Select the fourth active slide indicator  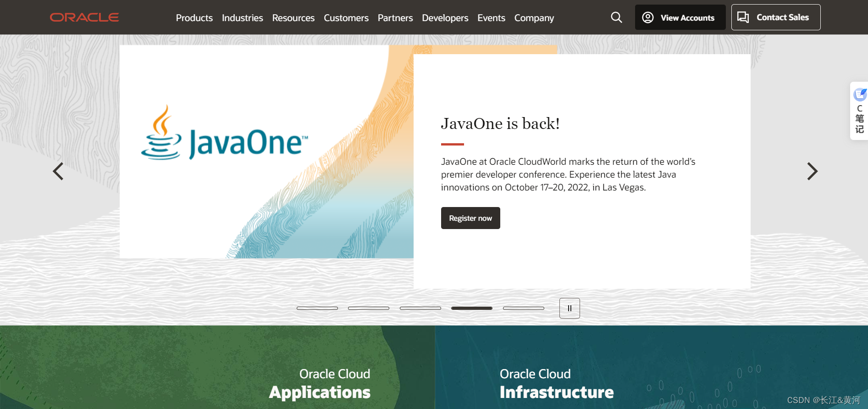click(x=472, y=308)
